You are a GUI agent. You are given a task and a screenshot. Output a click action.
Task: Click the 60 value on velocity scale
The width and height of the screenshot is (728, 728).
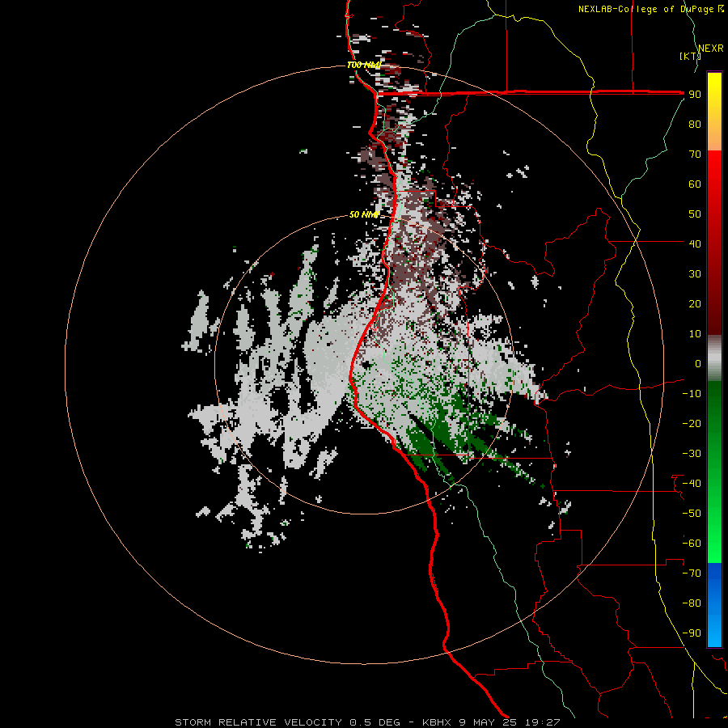pos(695,184)
